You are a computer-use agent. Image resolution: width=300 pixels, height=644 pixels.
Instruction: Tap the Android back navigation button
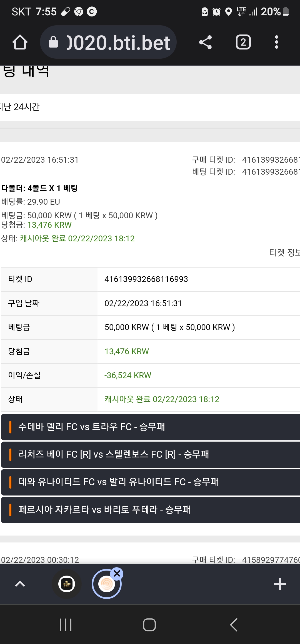(234, 625)
